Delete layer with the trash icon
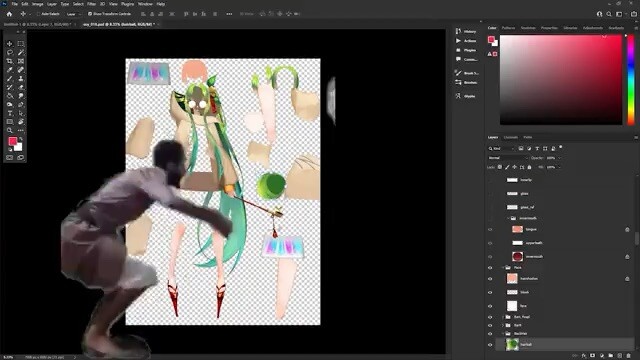Image resolution: width=640 pixels, height=360 pixels. point(629,356)
